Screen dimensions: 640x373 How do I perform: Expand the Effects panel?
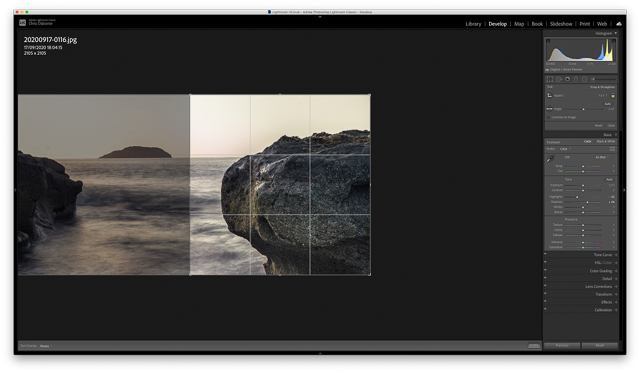click(616, 302)
